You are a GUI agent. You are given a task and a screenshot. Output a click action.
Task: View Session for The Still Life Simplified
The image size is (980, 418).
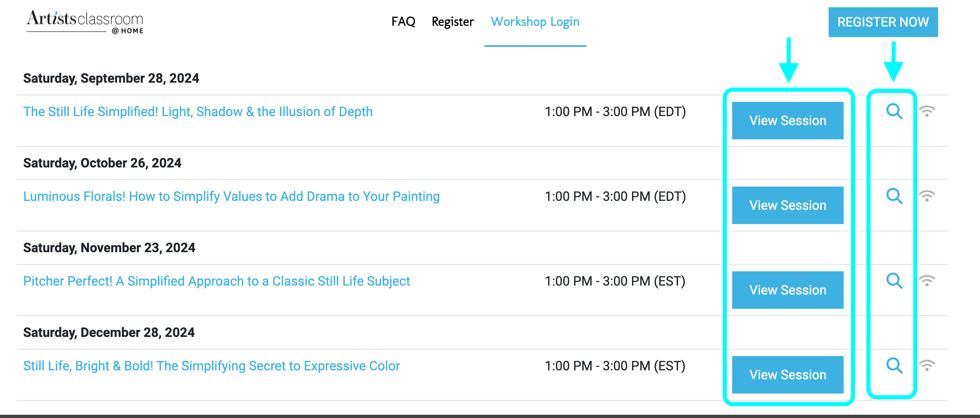pos(787,121)
